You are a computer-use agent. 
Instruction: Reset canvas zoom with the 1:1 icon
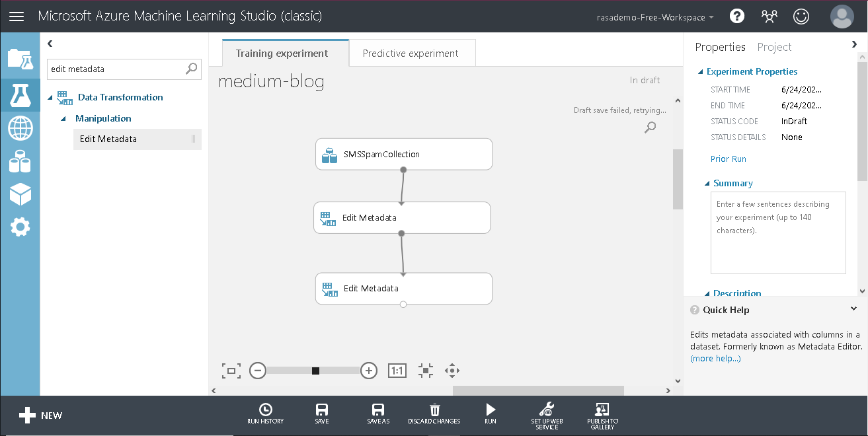click(397, 371)
